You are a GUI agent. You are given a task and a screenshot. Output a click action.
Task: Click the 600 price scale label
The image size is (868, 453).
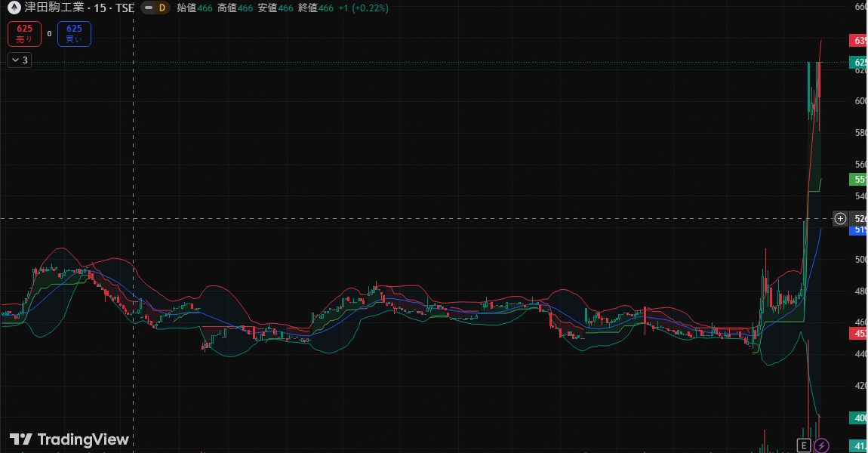pyautogui.click(x=860, y=100)
